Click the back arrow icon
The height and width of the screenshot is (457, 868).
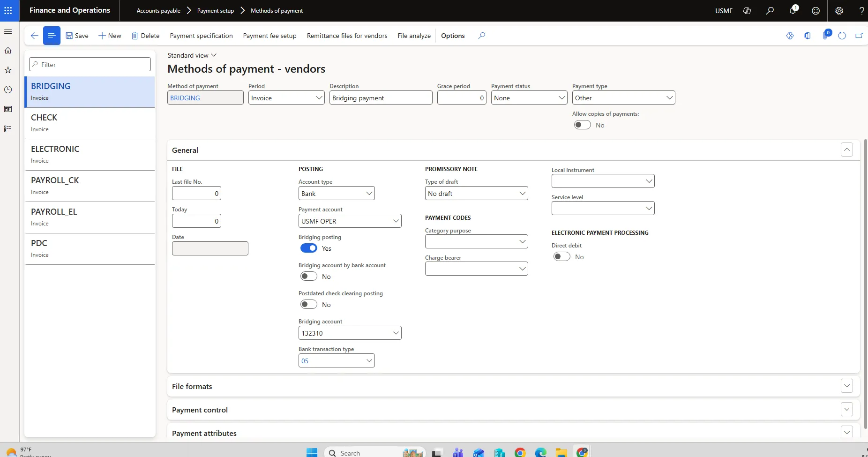34,36
